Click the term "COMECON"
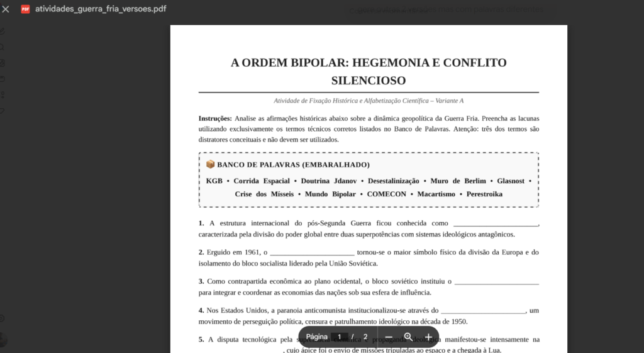The width and height of the screenshot is (644, 353). 387,194
